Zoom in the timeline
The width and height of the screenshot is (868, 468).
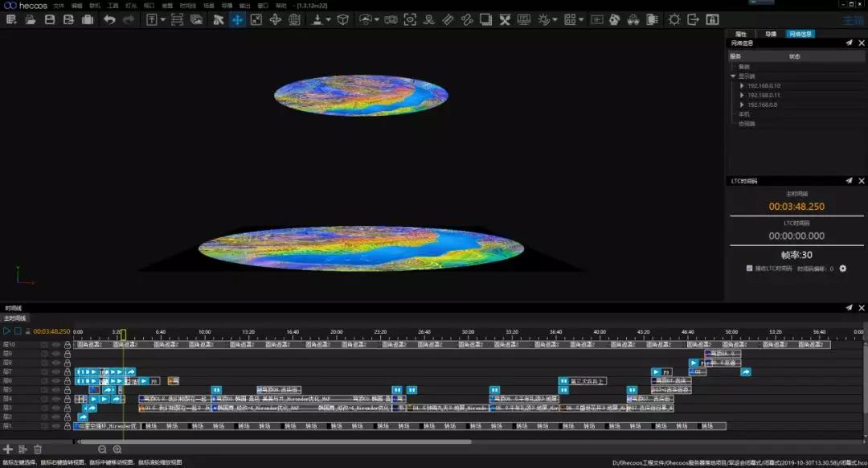[117, 450]
